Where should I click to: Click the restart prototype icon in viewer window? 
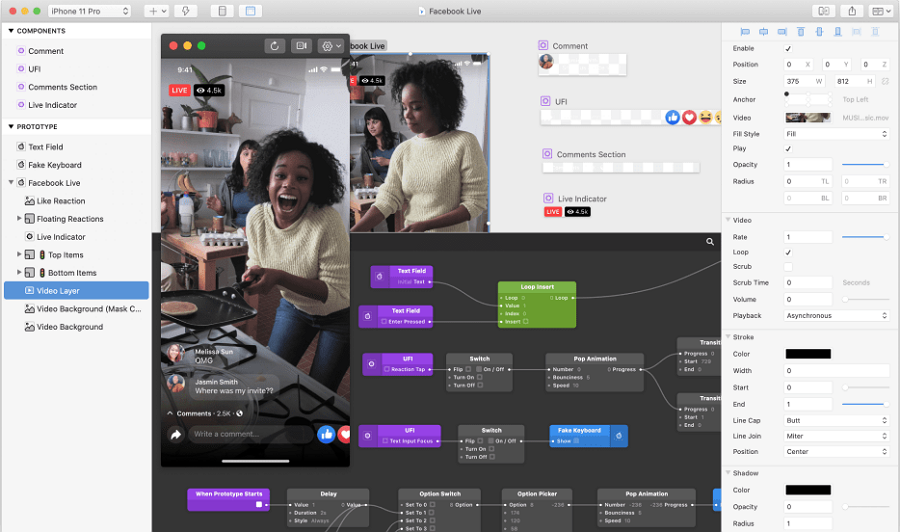275,46
